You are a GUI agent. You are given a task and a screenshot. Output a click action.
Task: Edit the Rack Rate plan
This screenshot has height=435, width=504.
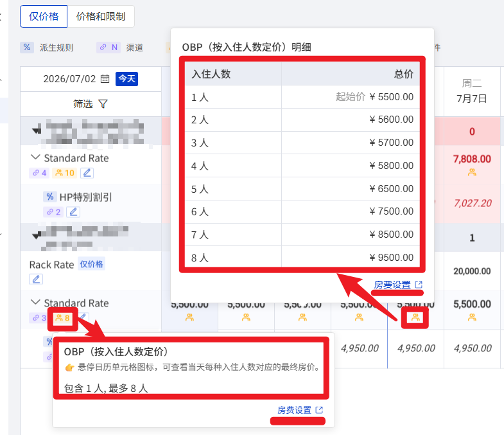[x=36, y=279]
